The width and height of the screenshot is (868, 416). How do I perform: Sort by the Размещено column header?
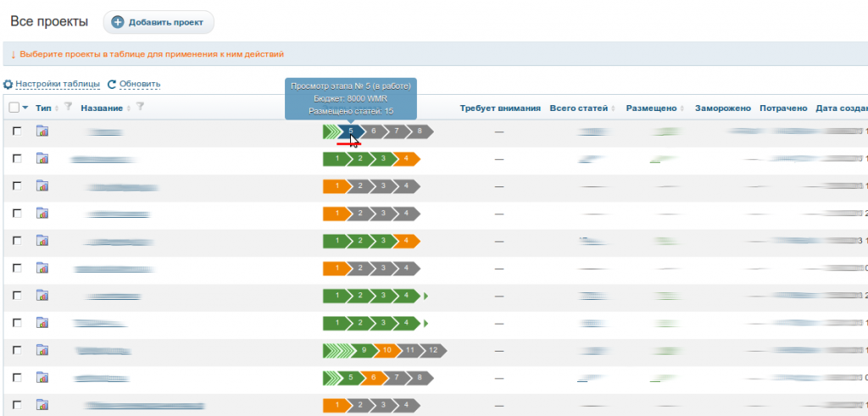pos(652,108)
